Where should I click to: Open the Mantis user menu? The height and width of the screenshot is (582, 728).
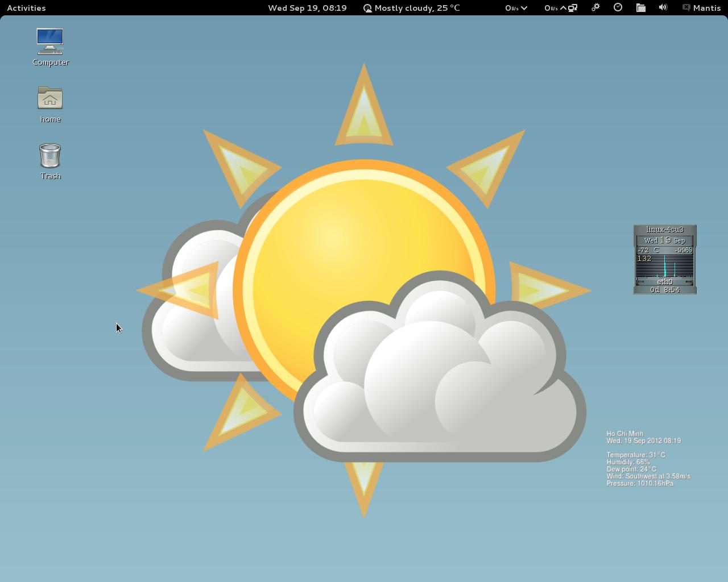(701, 8)
